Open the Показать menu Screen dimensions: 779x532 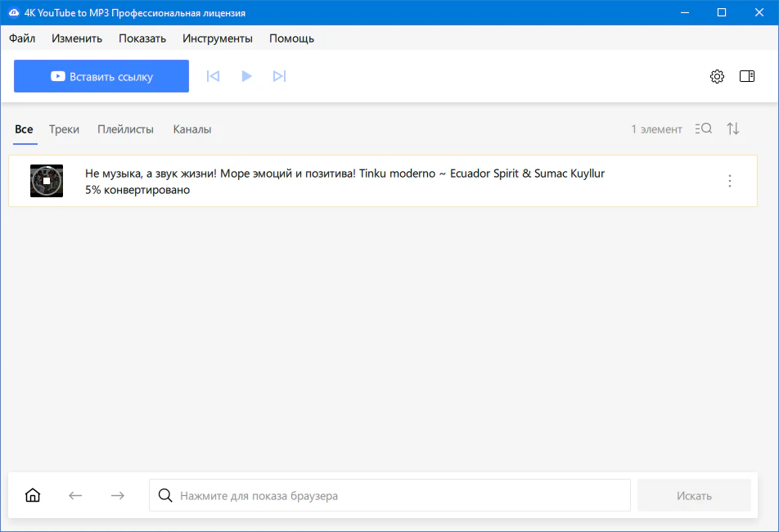coord(142,38)
